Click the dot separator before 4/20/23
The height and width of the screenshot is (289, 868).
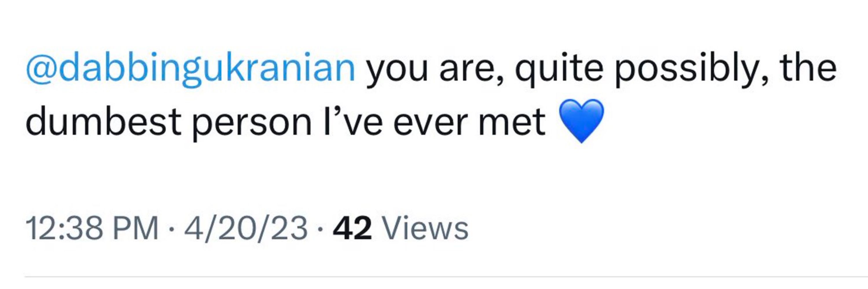[172, 230]
